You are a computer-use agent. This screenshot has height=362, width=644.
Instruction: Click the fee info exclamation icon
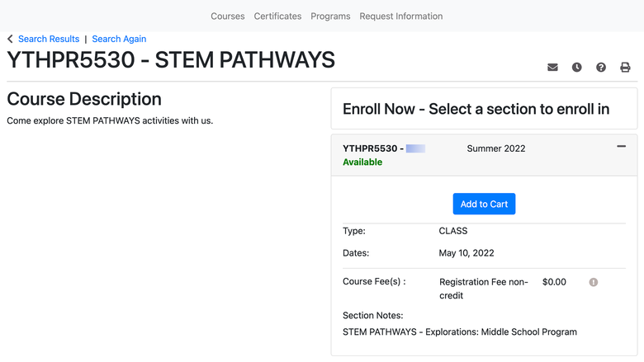click(594, 282)
